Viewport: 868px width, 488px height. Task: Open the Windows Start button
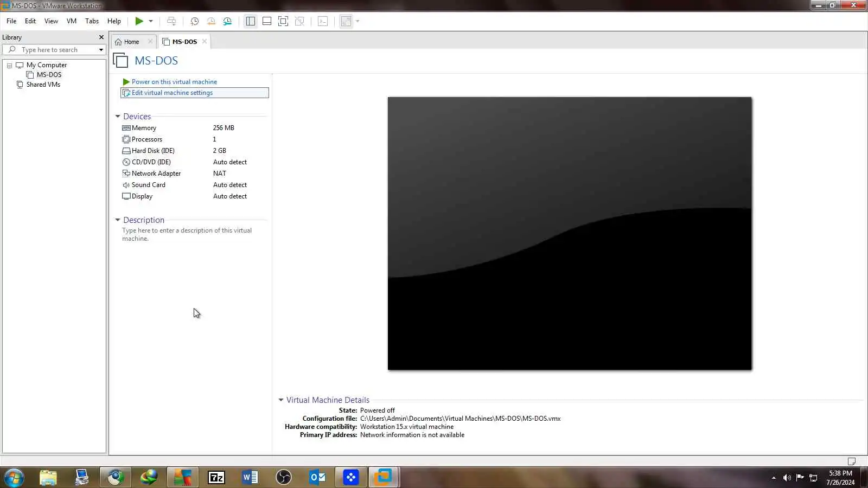click(x=14, y=478)
